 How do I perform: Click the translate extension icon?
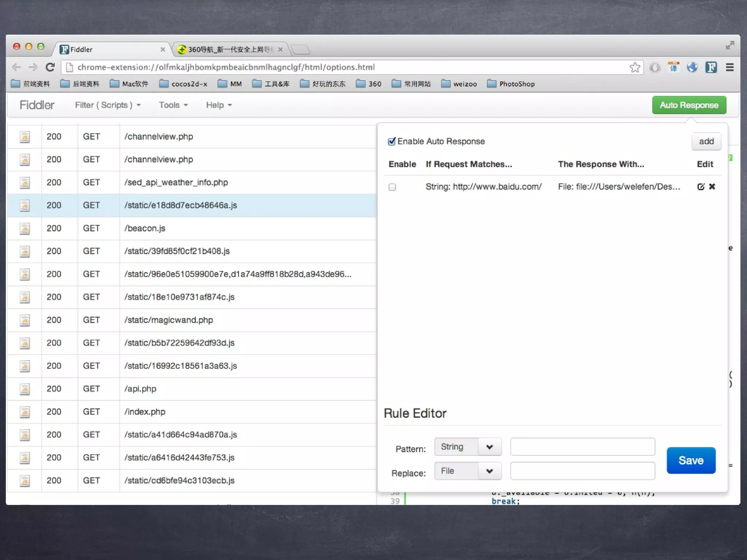click(673, 67)
